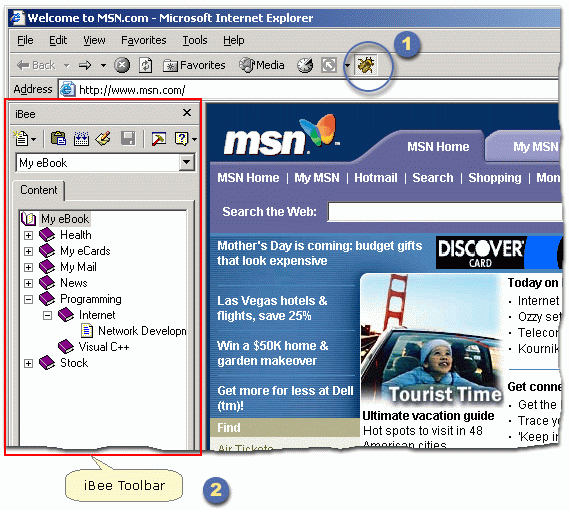Open the Favorites menu

click(144, 40)
